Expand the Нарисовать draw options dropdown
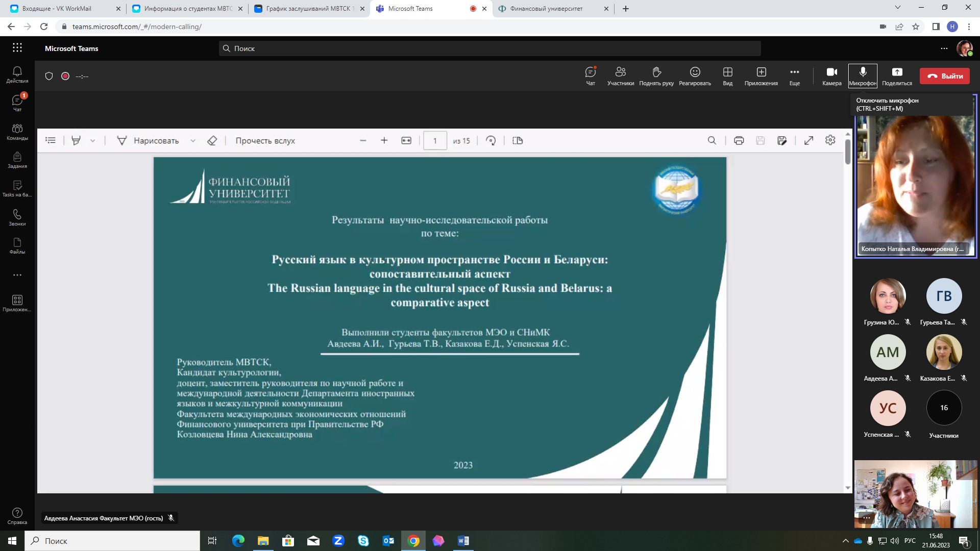The height and width of the screenshot is (551, 980). tap(193, 141)
